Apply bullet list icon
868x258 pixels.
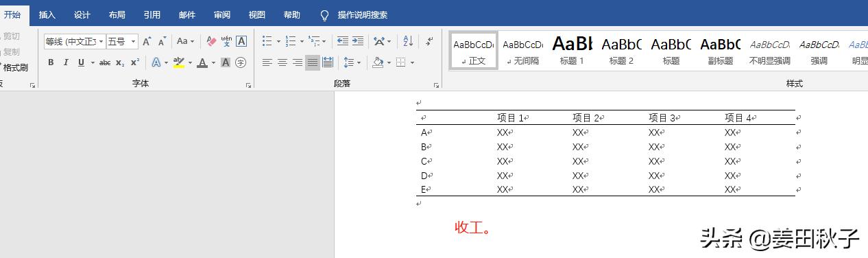(x=267, y=41)
